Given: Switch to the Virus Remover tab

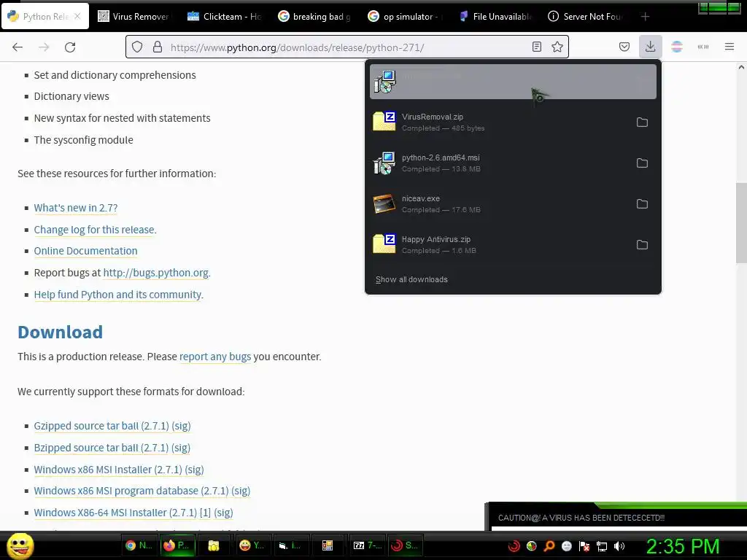Looking at the screenshot, I should click(134, 16).
